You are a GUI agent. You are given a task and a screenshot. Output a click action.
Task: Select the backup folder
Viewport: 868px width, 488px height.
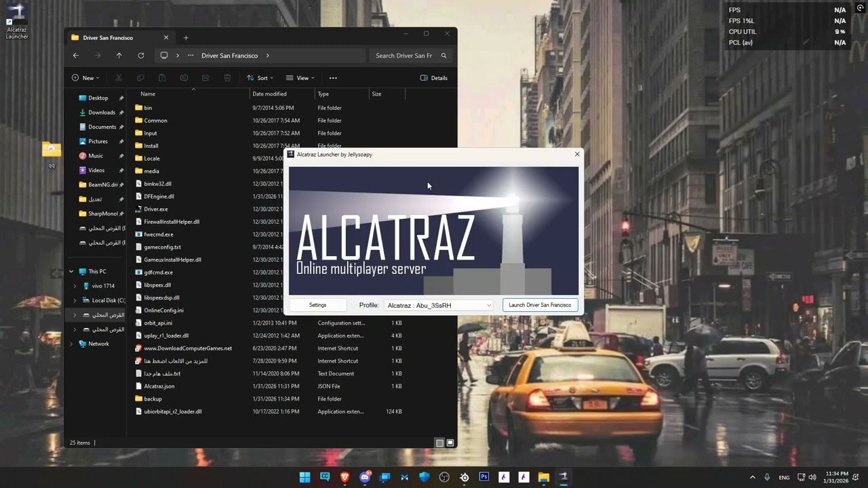tap(153, 399)
